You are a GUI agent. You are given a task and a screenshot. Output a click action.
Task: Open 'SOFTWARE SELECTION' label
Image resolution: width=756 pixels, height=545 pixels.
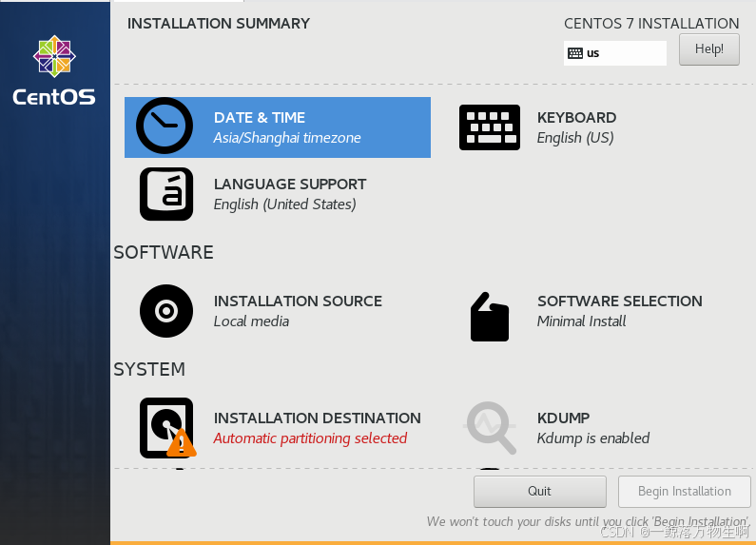620,301
